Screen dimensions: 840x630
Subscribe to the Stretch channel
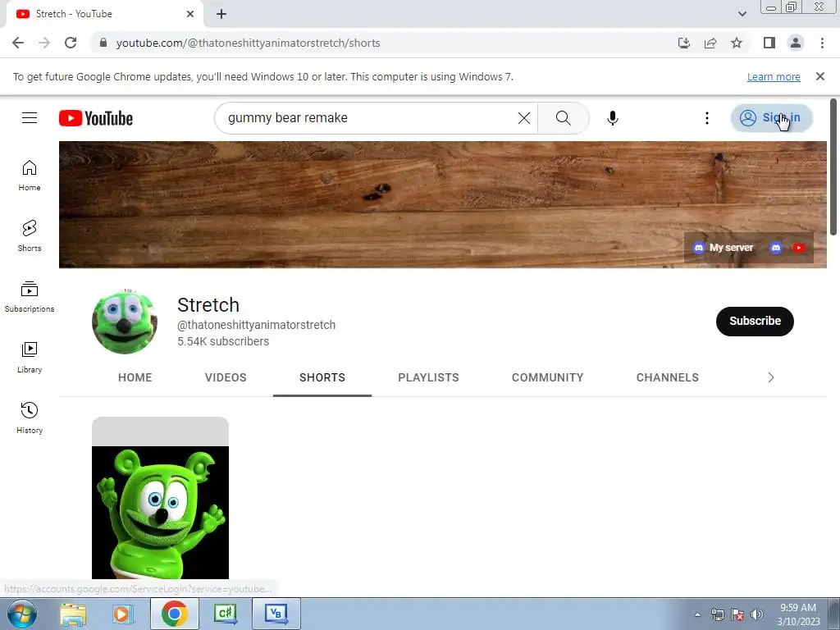[755, 321]
